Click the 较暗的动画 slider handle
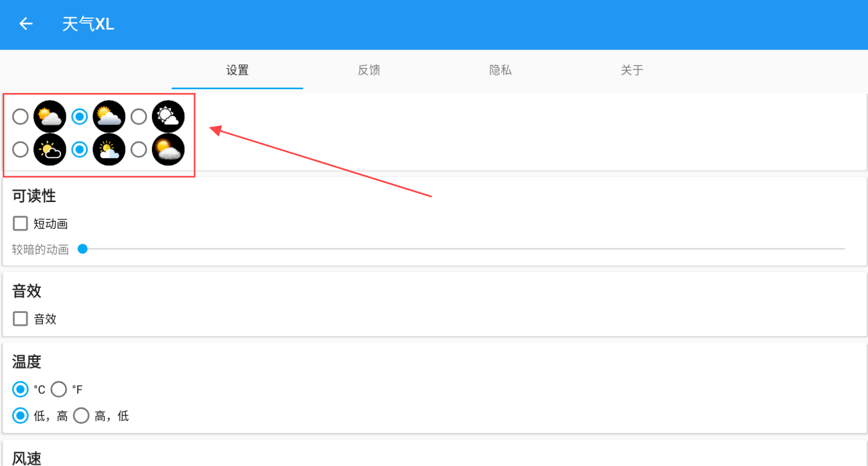 pos(83,248)
